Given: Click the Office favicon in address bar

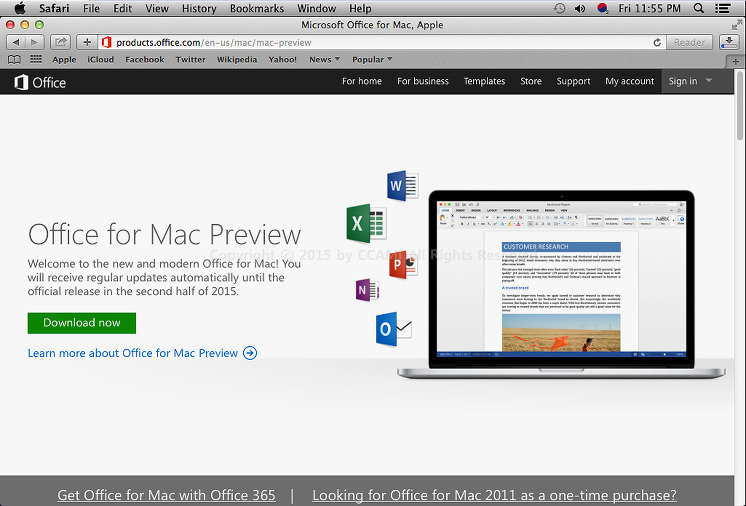Looking at the screenshot, I should tap(107, 42).
